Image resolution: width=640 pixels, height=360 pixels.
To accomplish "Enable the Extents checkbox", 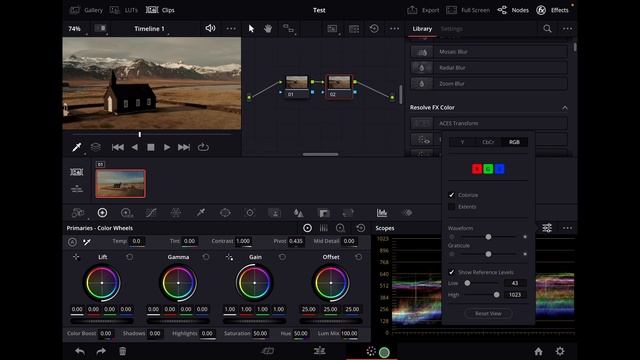I will tap(451, 207).
